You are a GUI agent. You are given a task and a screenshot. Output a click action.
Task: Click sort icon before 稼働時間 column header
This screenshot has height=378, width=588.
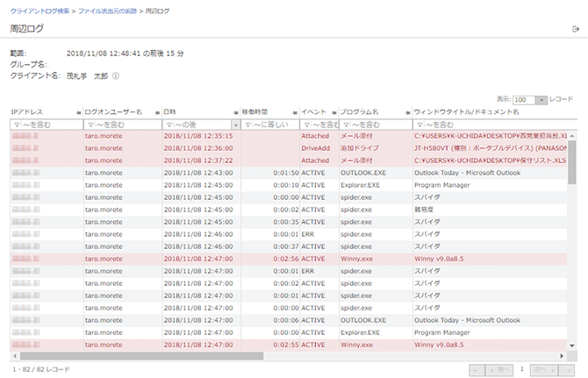coord(236,112)
